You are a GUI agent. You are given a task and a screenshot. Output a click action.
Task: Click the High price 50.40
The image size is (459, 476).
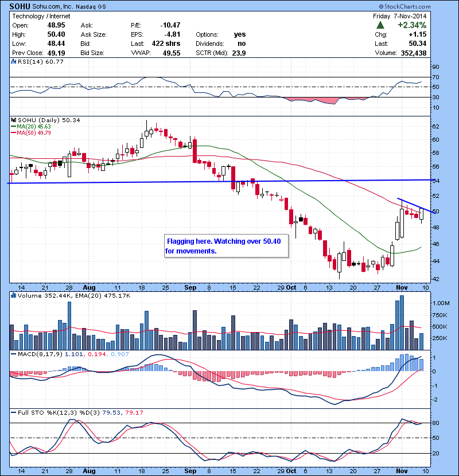pyautogui.click(x=56, y=34)
